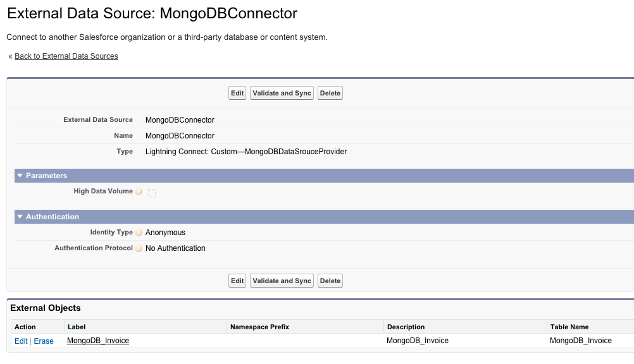Open High Data Volume help icon
Screen dimensions: 634x364
point(139,191)
